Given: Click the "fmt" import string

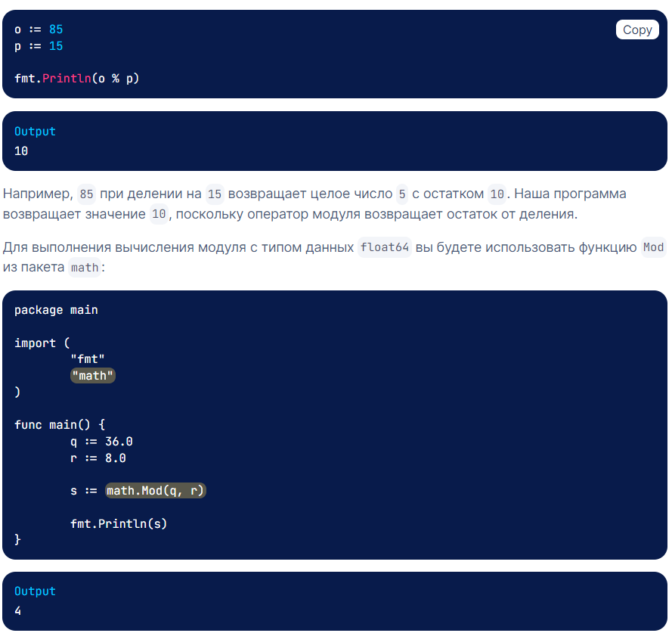Looking at the screenshot, I should point(87,359).
